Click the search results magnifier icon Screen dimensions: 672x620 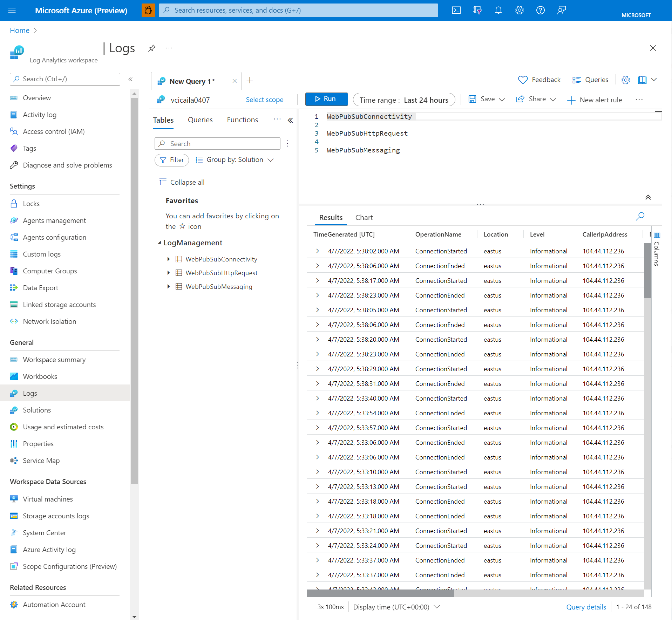pos(640,216)
